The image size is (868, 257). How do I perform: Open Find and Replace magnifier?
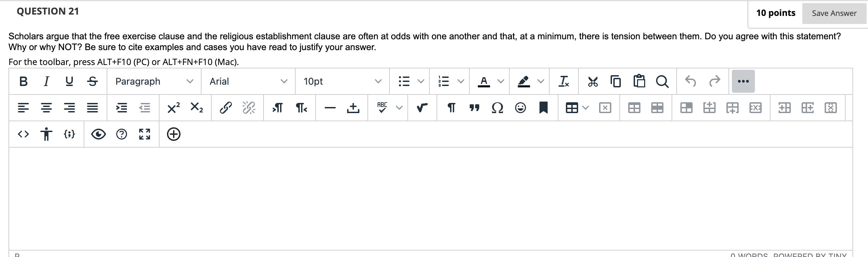(x=662, y=81)
